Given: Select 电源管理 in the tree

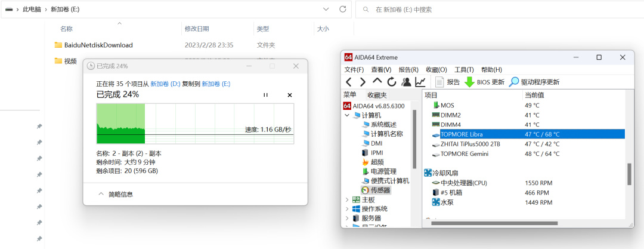Looking at the screenshot, I should coord(379,171).
